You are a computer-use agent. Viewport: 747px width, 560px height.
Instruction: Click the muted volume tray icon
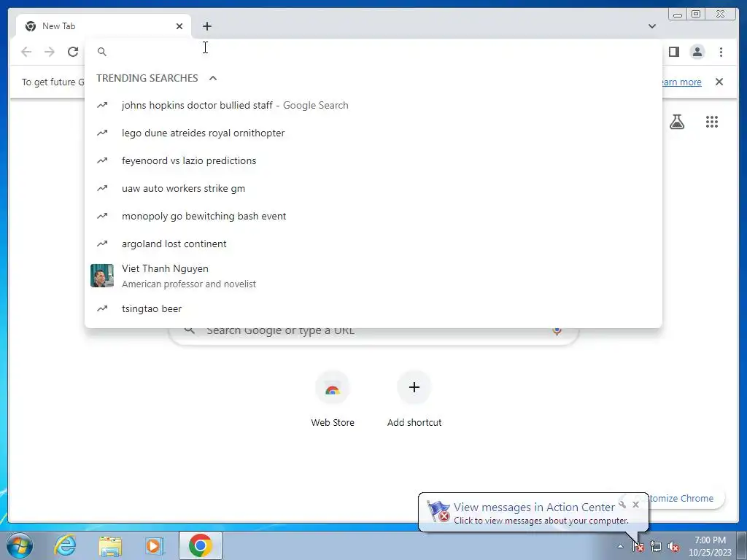pyautogui.click(x=673, y=547)
